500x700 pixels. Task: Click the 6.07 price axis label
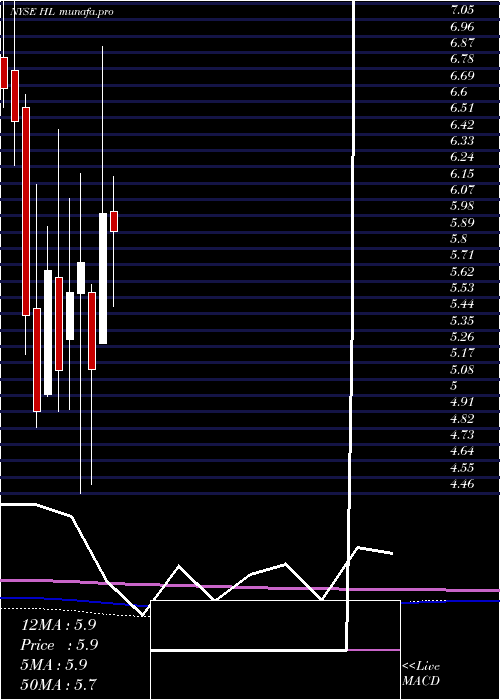tap(462, 190)
